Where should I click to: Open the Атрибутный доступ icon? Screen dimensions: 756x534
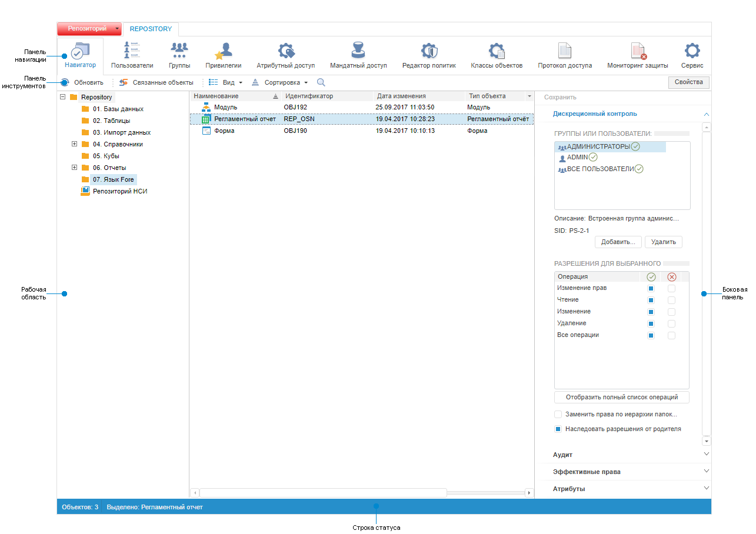(286, 51)
